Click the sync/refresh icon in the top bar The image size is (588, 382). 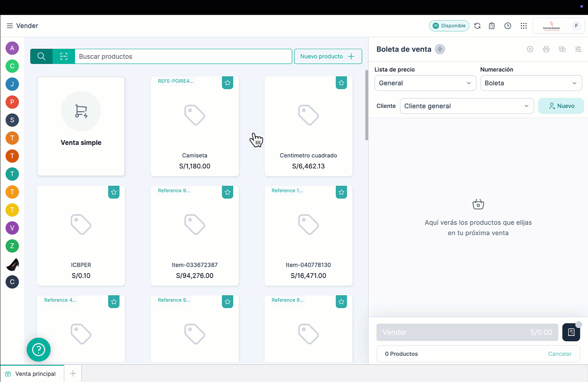pyautogui.click(x=477, y=25)
